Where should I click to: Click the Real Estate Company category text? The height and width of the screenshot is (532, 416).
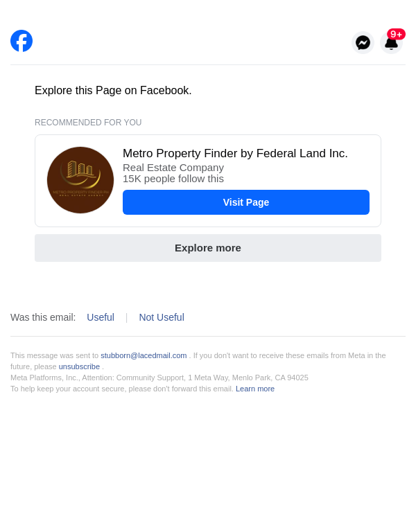173,168
